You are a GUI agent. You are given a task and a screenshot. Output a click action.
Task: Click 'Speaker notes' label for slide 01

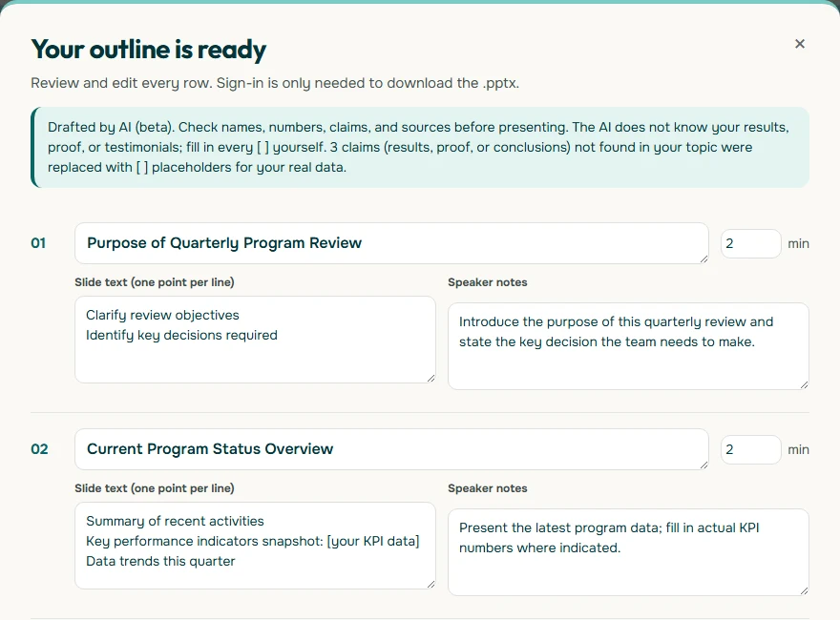[x=488, y=282]
